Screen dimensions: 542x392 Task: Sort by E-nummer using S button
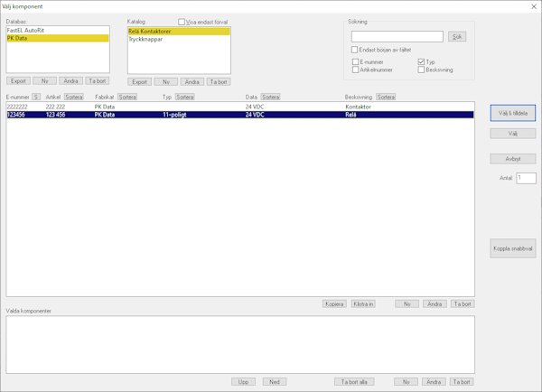click(36, 97)
